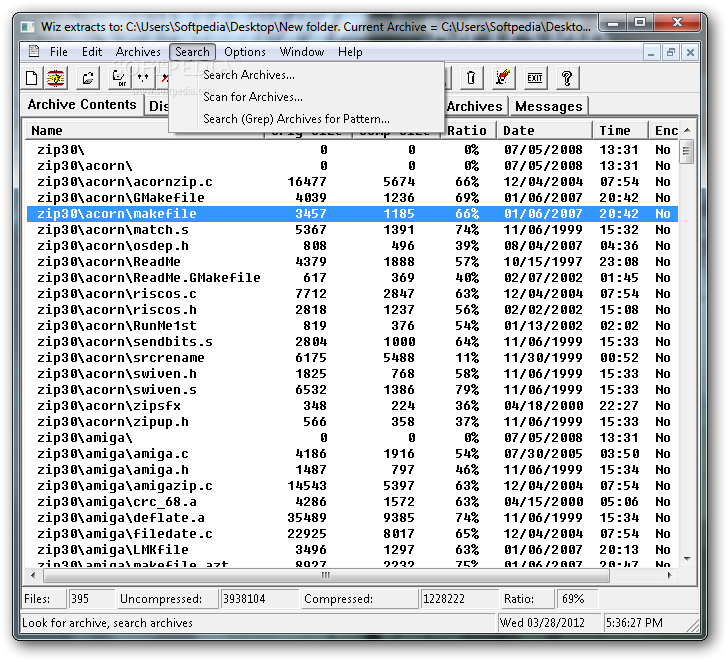
Task: Select folder row zip30\amiga\
Action: [352, 438]
